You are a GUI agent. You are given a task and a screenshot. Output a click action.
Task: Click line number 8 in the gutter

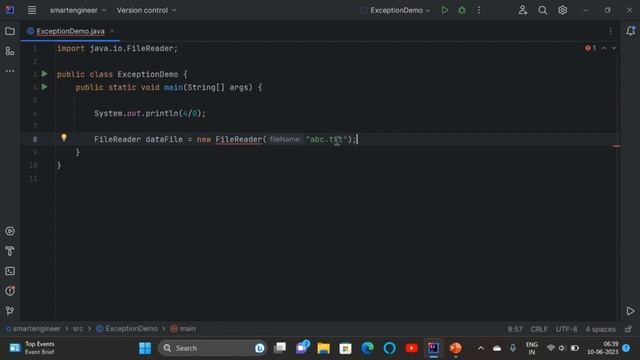[35, 140]
